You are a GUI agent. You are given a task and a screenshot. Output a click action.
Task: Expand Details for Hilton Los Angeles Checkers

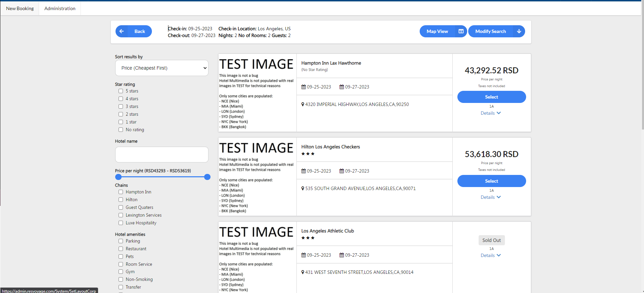pos(491,197)
